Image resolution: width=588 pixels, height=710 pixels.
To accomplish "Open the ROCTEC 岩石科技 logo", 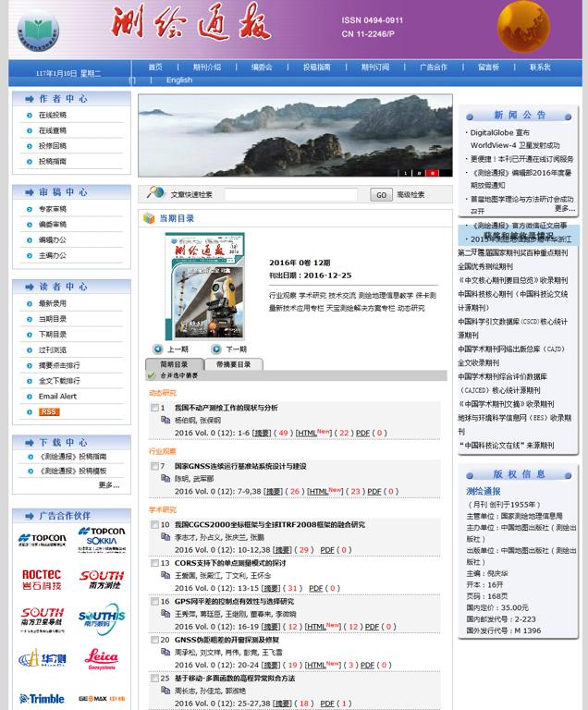I will pyautogui.click(x=42, y=580).
